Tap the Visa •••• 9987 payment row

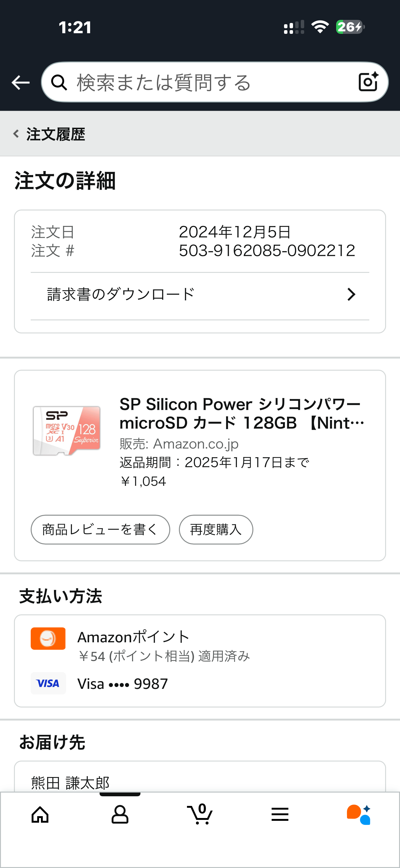point(122,684)
